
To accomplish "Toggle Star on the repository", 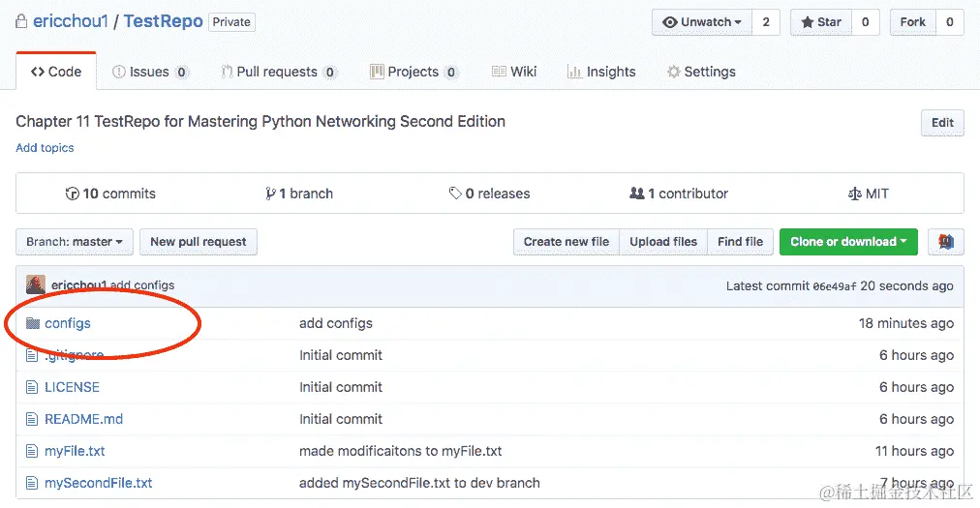I will (x=821, y=22).
